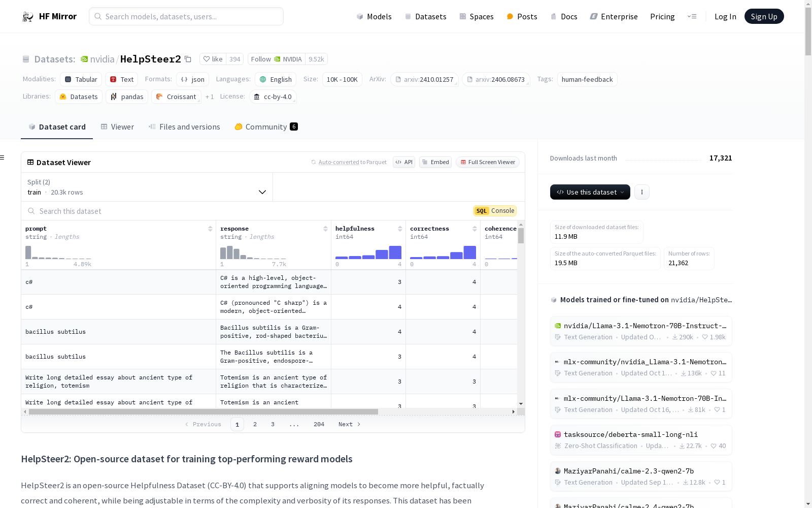Open the SQL Console

pyautogui.click(x=495, y=211)
